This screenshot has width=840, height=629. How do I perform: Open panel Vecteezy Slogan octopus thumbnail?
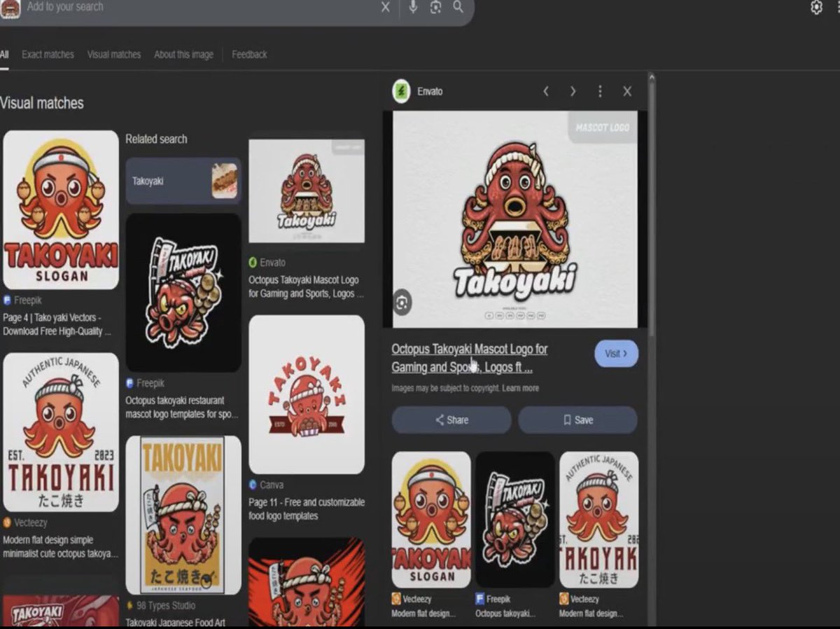[x=431, y=520]
